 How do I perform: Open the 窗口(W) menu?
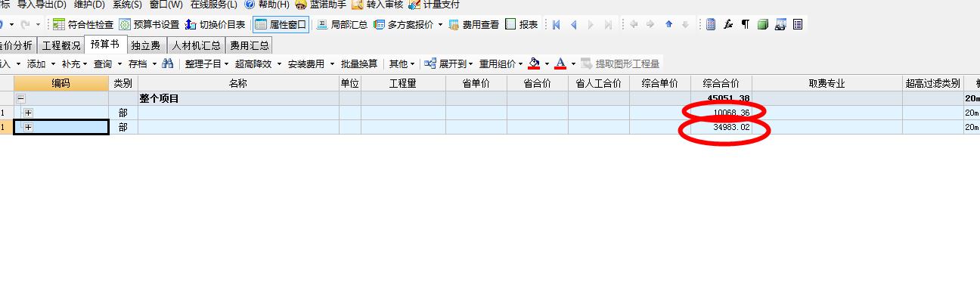click(x=166, y=5)
